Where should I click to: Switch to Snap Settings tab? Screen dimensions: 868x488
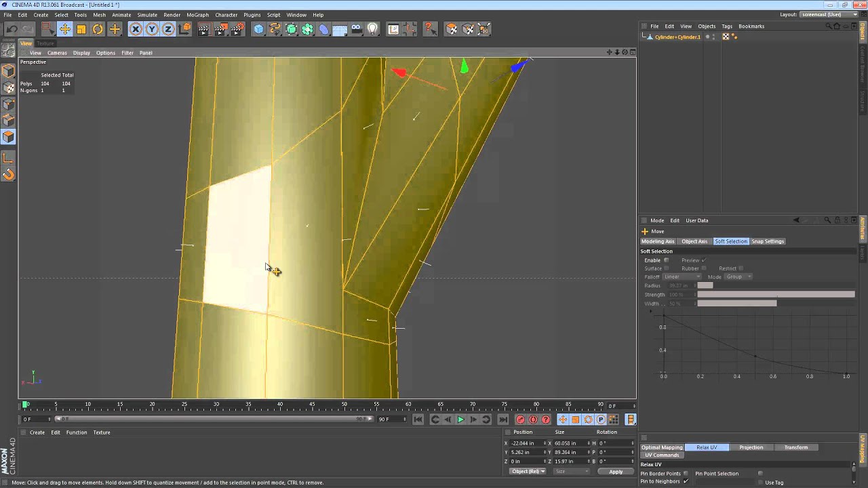coord(768,241)
